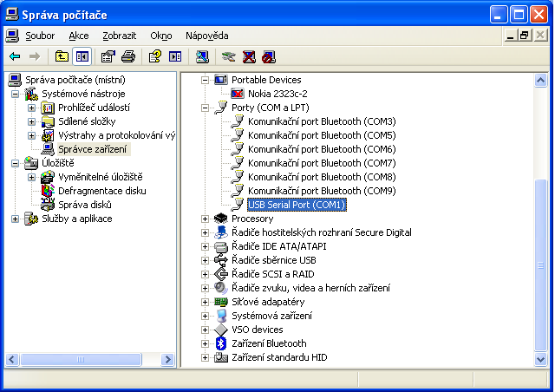Screen dimensions: 555x392
Task: Click the sound controllers speaker icon
Action: pos(221,288)
